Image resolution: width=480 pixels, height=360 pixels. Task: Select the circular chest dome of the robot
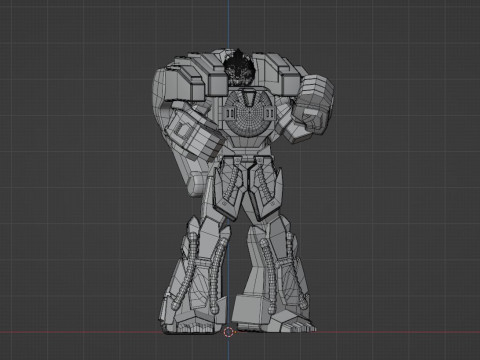248,114
